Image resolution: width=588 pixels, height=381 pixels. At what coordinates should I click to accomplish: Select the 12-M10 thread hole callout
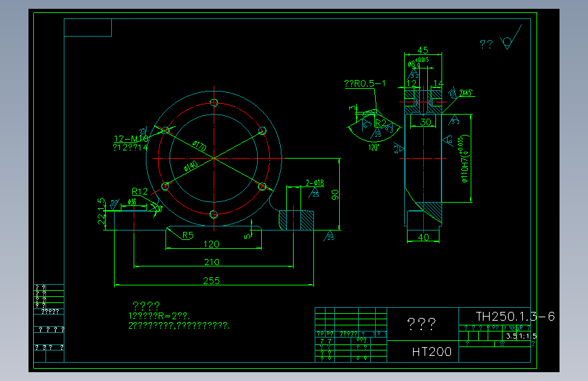click(x=131, y=139)
